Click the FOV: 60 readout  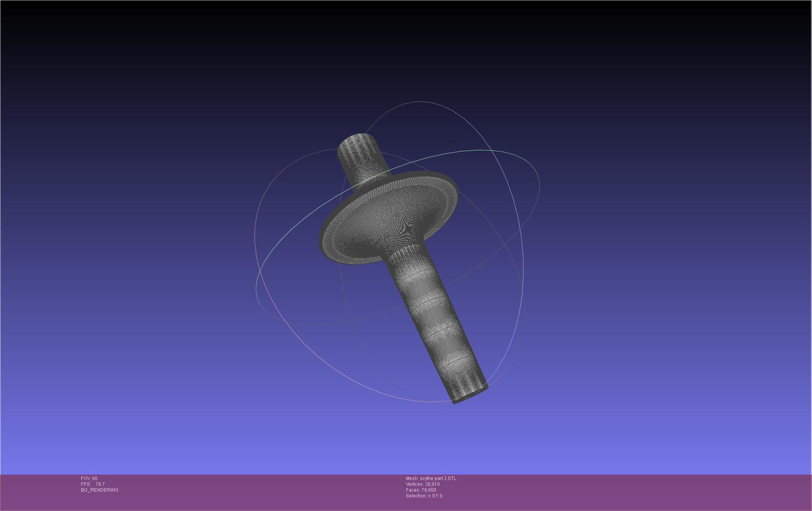(x=89, y=478)
